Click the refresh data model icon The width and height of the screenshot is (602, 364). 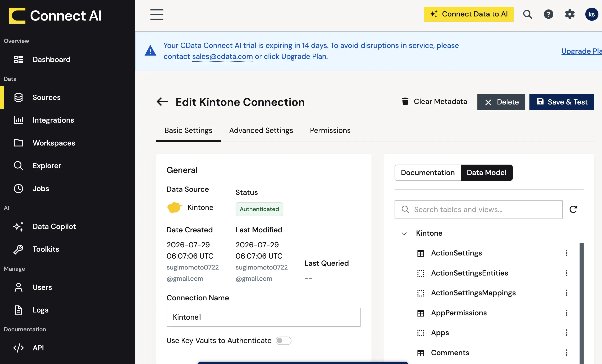573,209
